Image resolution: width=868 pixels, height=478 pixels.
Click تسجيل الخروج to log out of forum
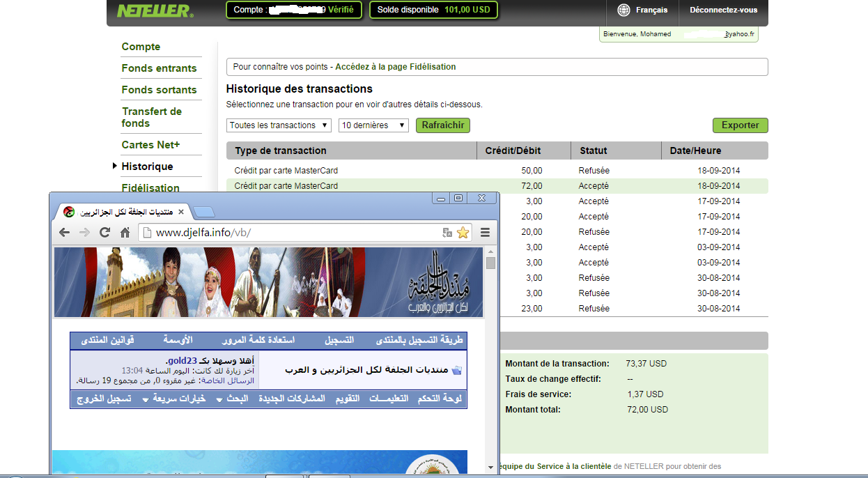[102, 399]
